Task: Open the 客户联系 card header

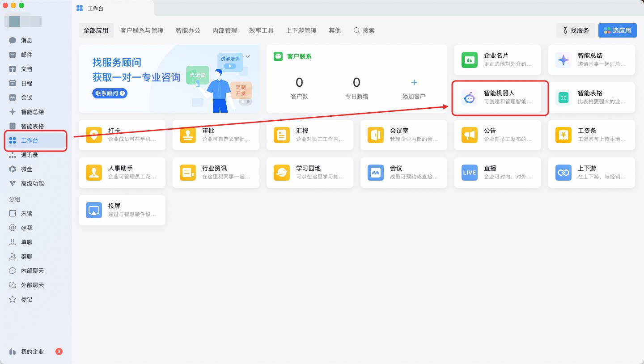Action: (x=293, y=56)
